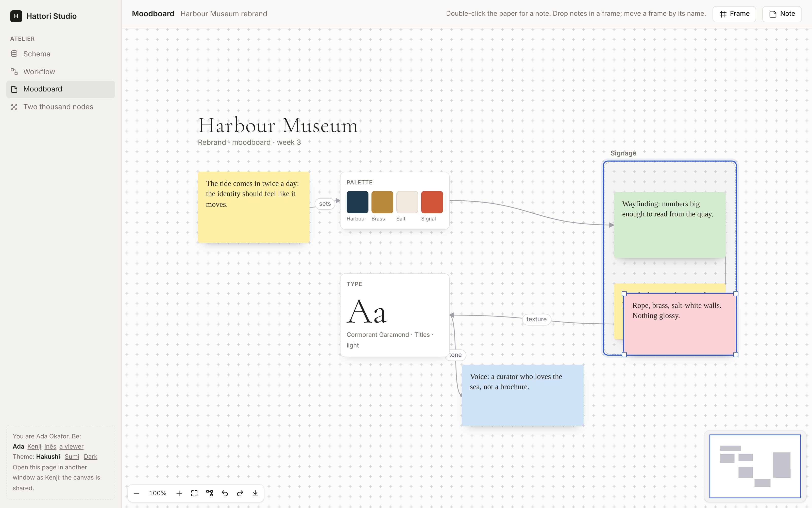Click the minimap overview thumbnail
This screenshot has height=508, width=812.
coord(755,466)
